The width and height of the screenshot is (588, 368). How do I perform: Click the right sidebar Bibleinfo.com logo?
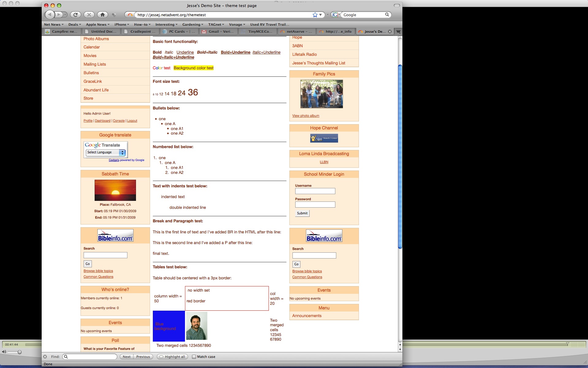[324, 236]
